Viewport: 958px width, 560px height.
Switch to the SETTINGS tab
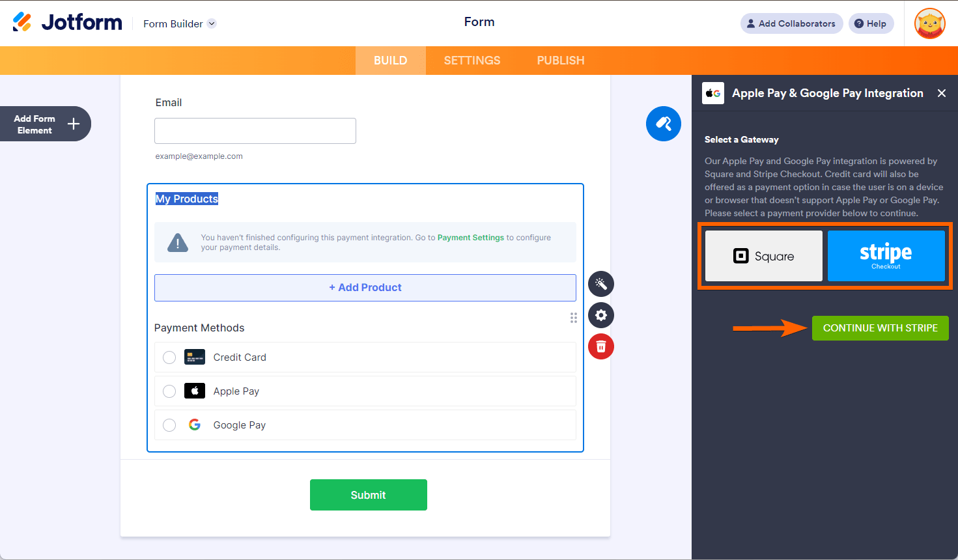click(472, 61)
